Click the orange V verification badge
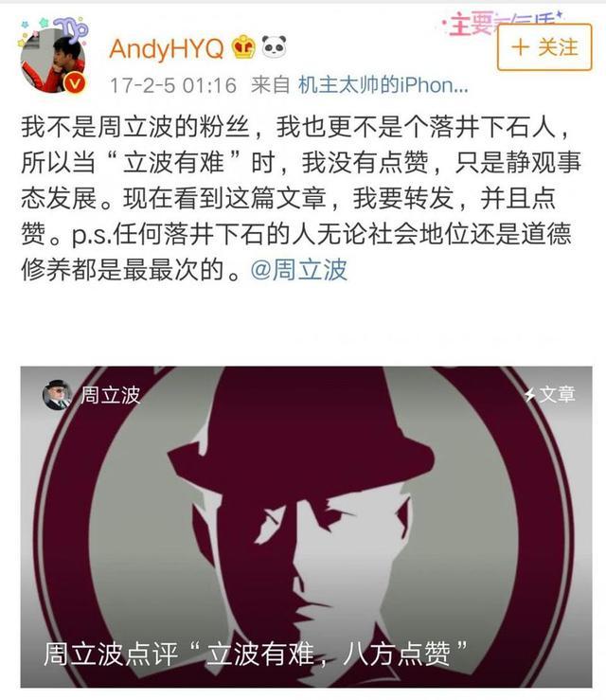Image resolution: width=606 pixels, height=700 pixels. [x=75, y=83]
